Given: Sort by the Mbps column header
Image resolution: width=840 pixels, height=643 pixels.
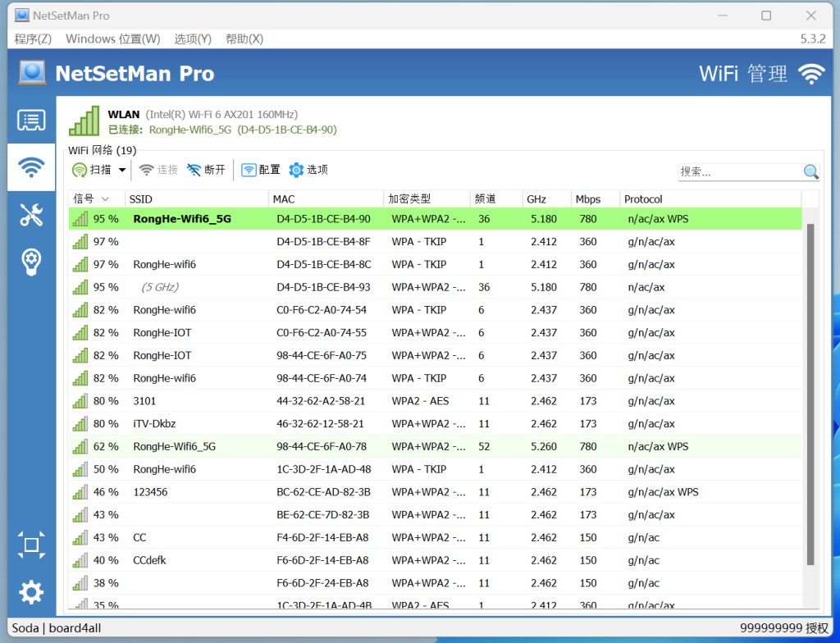Looking at the screenshot, I should tap(596, 198).
